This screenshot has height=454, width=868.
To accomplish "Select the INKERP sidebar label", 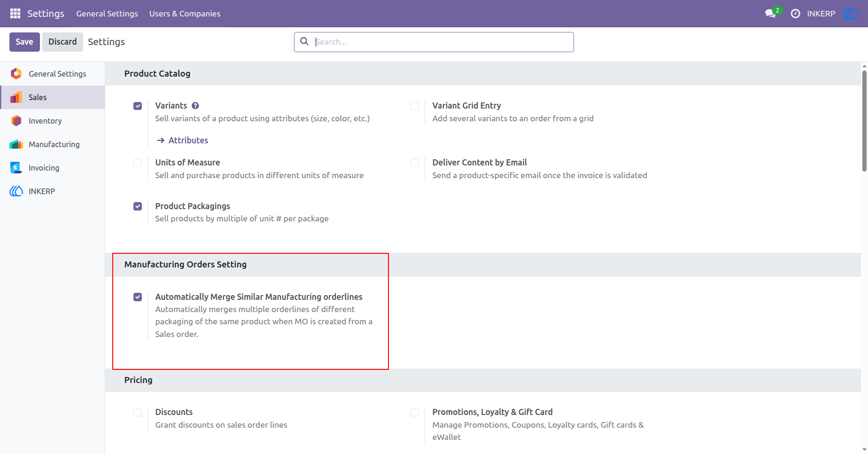I will coord(42,191).
